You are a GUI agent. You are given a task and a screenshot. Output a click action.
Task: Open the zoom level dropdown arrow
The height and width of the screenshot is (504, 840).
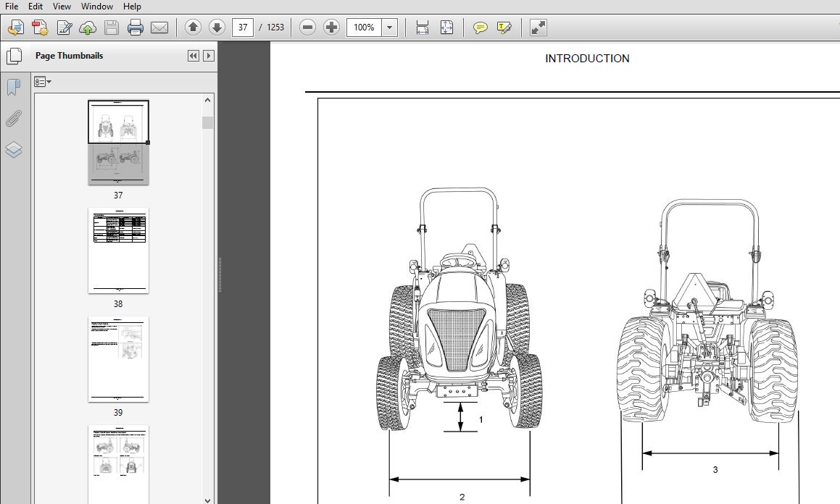click(x=390, y=28)
